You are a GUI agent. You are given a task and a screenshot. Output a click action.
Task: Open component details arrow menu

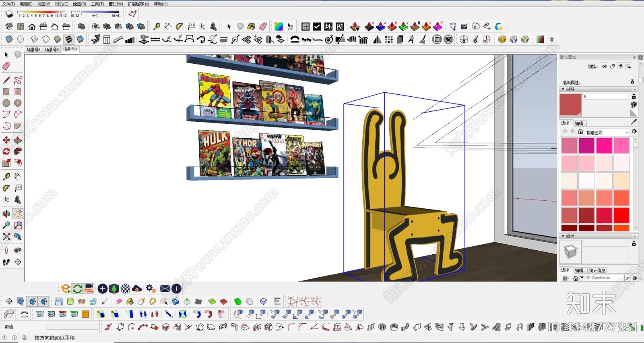click(x=635, y=278)
